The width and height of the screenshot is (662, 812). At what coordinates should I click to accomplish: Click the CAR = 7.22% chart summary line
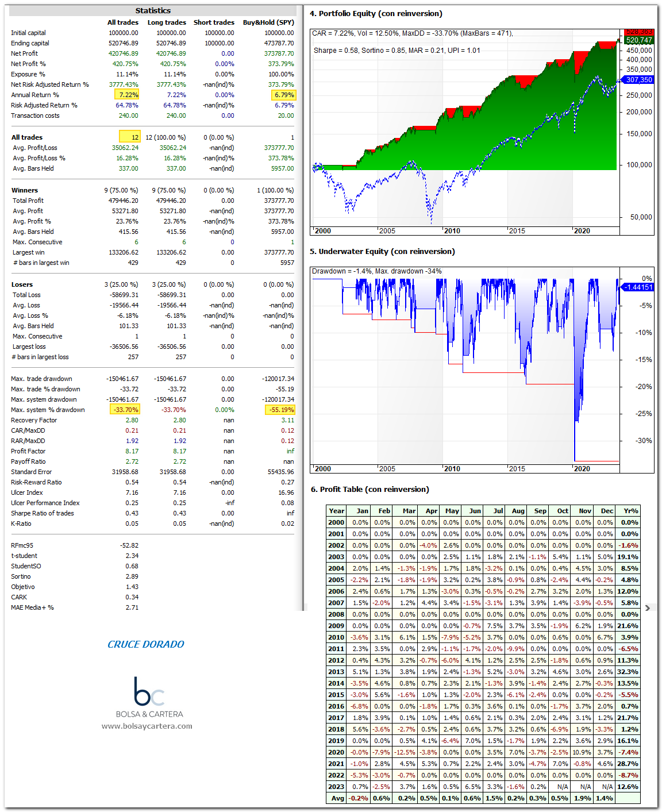[413, 33]
